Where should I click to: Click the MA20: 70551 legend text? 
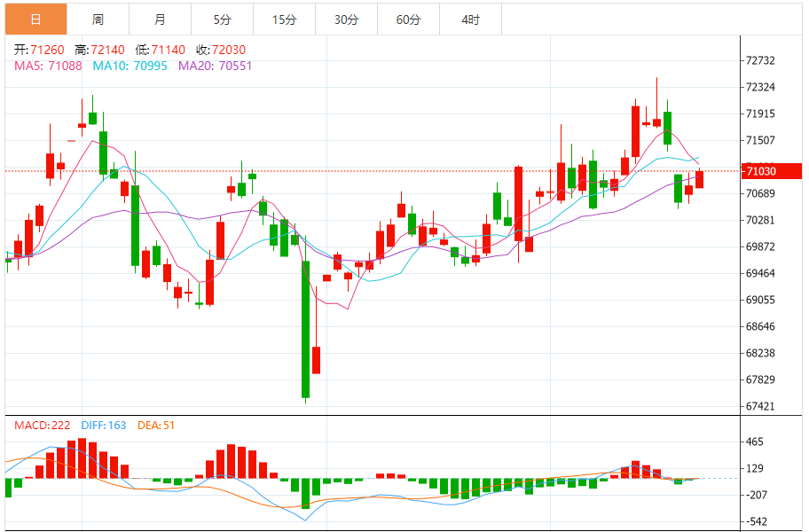click(x=215, y=66)
